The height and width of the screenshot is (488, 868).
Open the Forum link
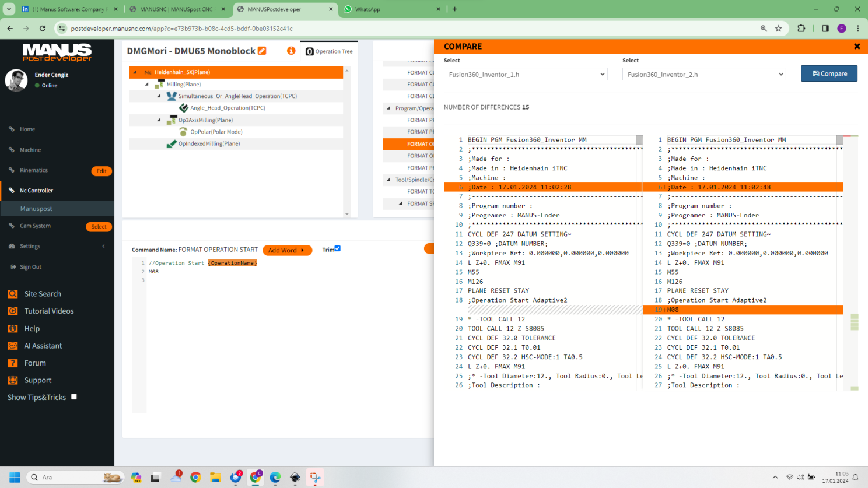click(35, 363)
